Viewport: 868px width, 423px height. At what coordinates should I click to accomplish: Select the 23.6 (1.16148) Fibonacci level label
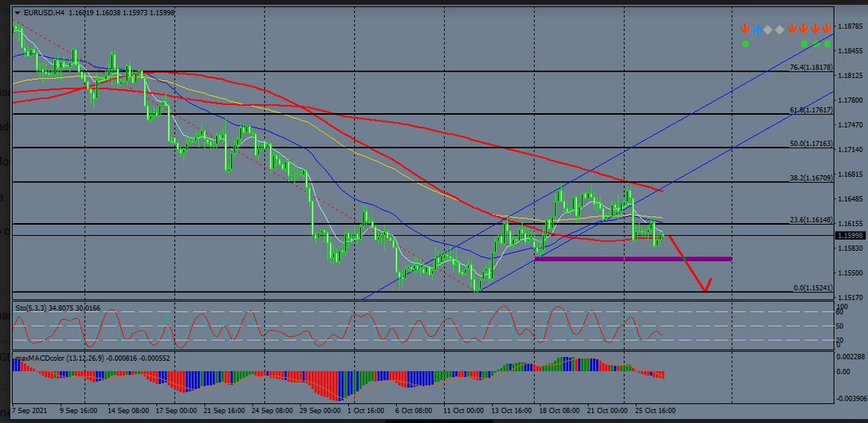point(811,221)
